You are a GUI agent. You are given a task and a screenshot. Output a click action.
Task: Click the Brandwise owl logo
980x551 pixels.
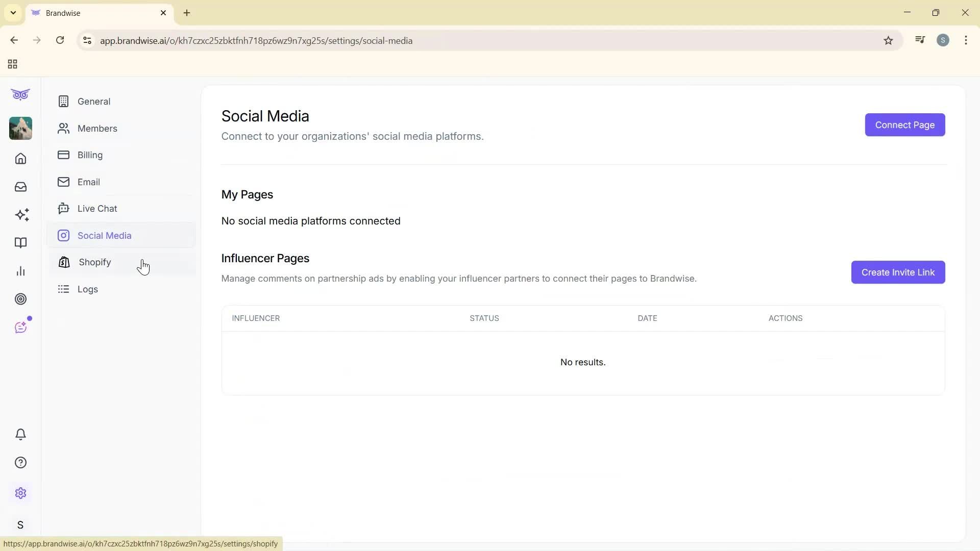click(x=20, y=94)
